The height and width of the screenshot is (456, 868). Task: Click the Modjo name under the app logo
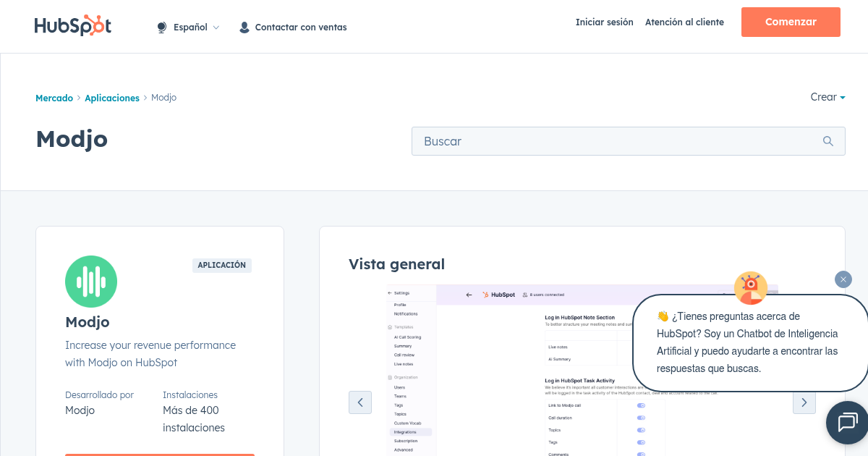pyautogui.click(x=88, y=322)
